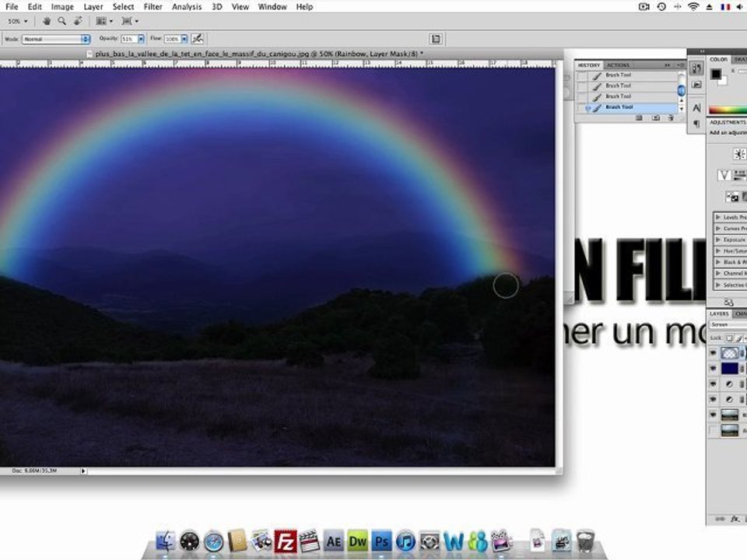747x560 pixels.
Task: Click the foreground color swatch
Action: (716, 74)
